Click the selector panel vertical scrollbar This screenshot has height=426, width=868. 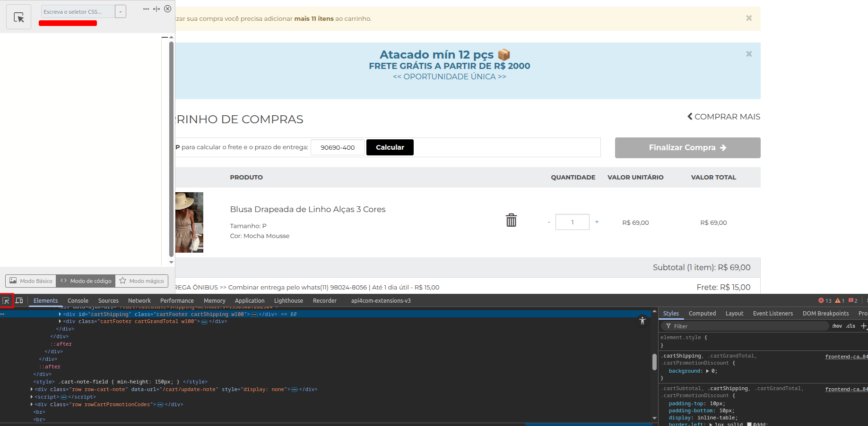171,149
